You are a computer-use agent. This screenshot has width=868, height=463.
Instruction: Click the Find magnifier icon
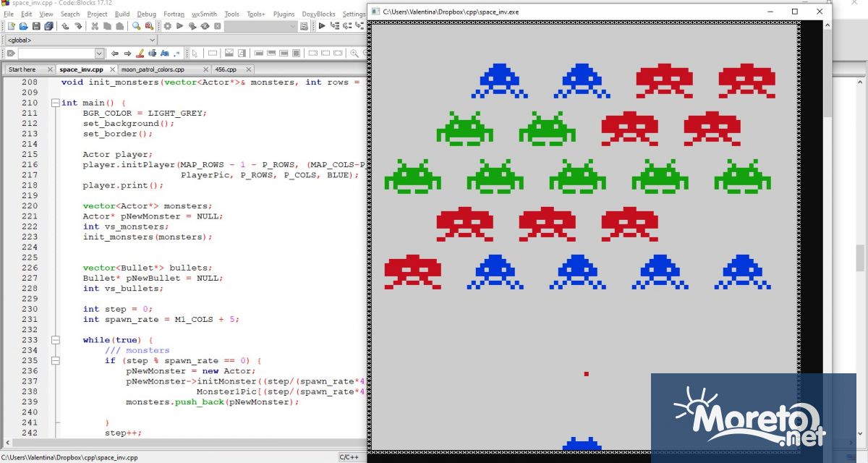pos(136,26)
